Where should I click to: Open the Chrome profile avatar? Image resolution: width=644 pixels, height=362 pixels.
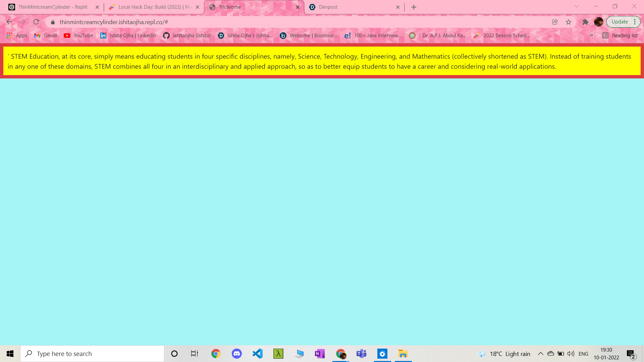(598, 22)
